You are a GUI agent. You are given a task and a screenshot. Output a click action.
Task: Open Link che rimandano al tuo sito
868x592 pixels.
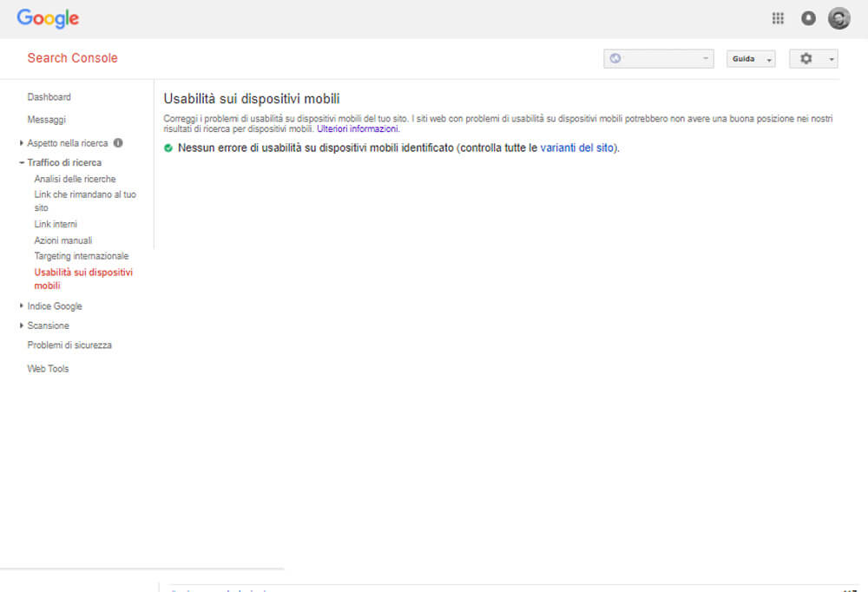coord(85,201)
